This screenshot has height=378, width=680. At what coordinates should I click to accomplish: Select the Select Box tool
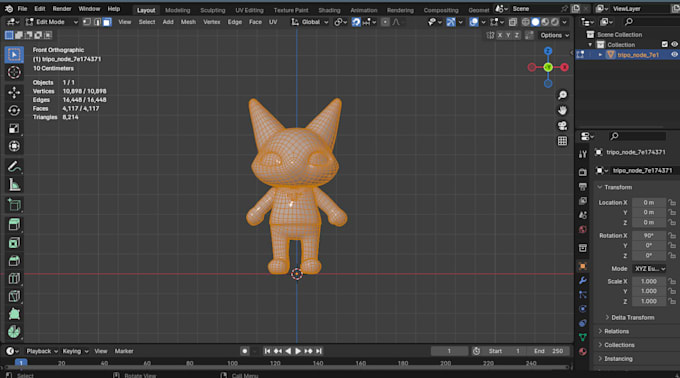click(14, 55)
